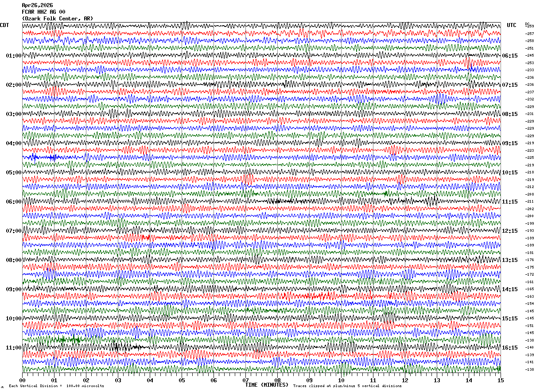Click the DC offset value -161
536x392 pixels.
[x=529, y=282]
